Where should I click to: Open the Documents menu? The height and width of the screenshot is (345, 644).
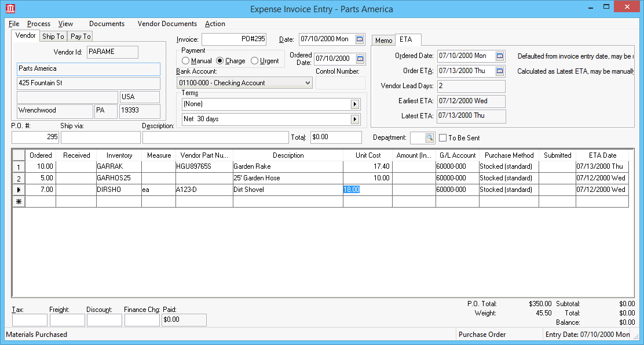point(107,24)
